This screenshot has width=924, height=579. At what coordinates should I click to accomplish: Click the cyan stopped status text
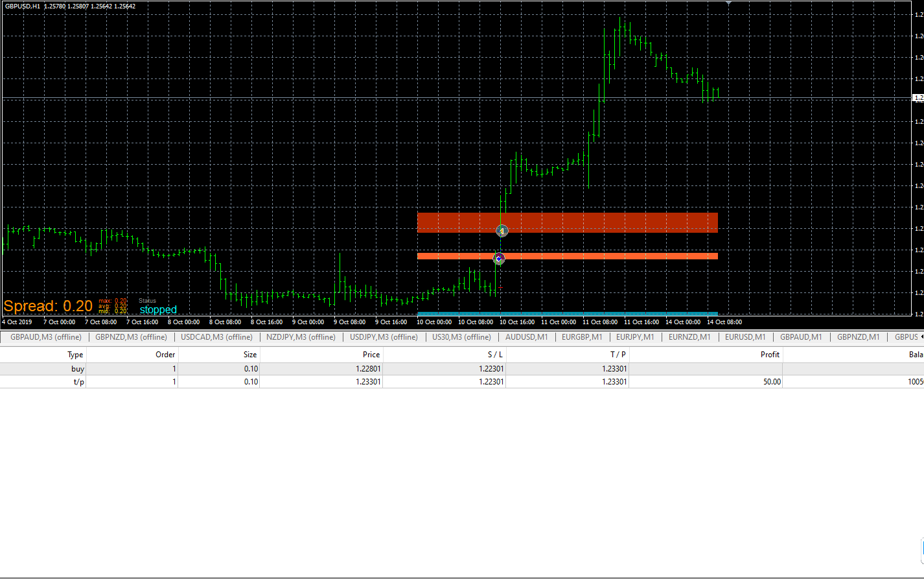[158, 310]
